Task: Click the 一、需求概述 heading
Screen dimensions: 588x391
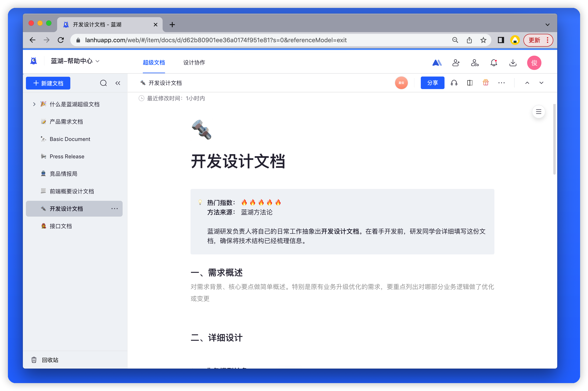Action: pyautogui.click(x=216, y=272)
